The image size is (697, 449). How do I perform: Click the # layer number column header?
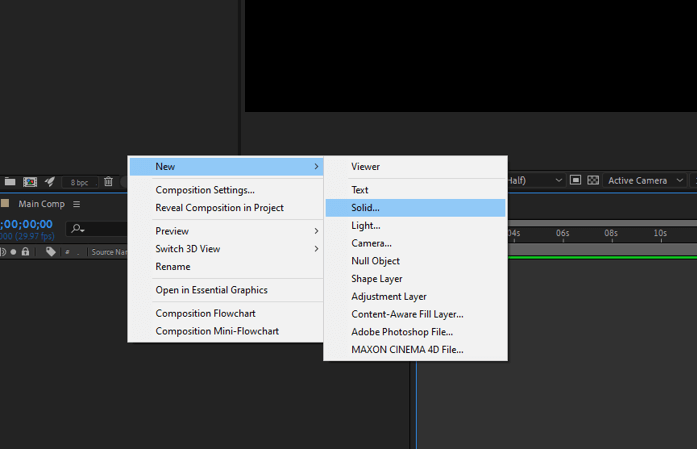click(x=67, y=252)
